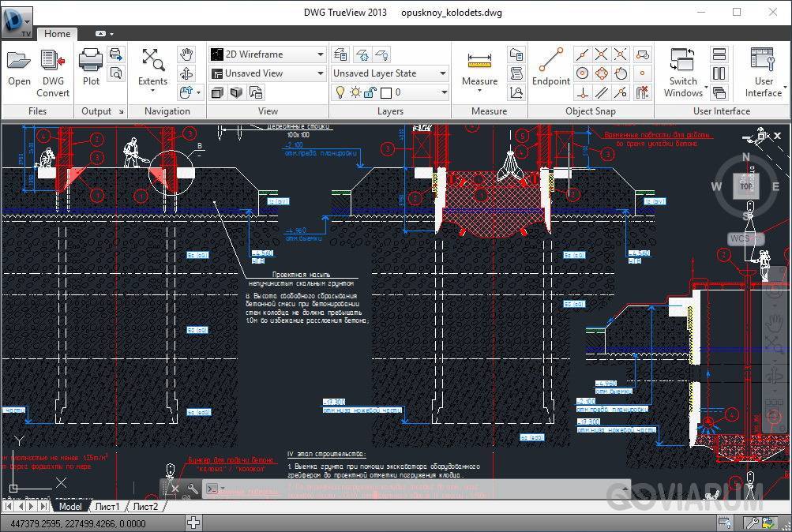Open the Unsaved View dropdown list
This screenshot has width=792, height=532.
[x=321, y=73]
